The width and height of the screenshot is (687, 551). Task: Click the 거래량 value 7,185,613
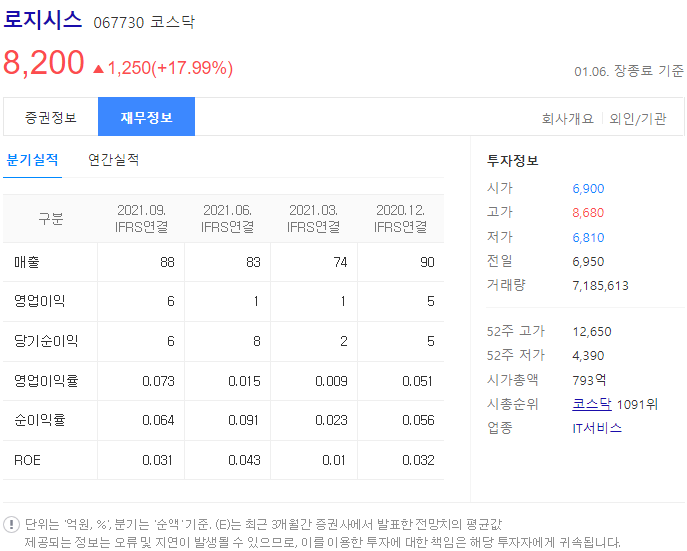pos(600,286)
